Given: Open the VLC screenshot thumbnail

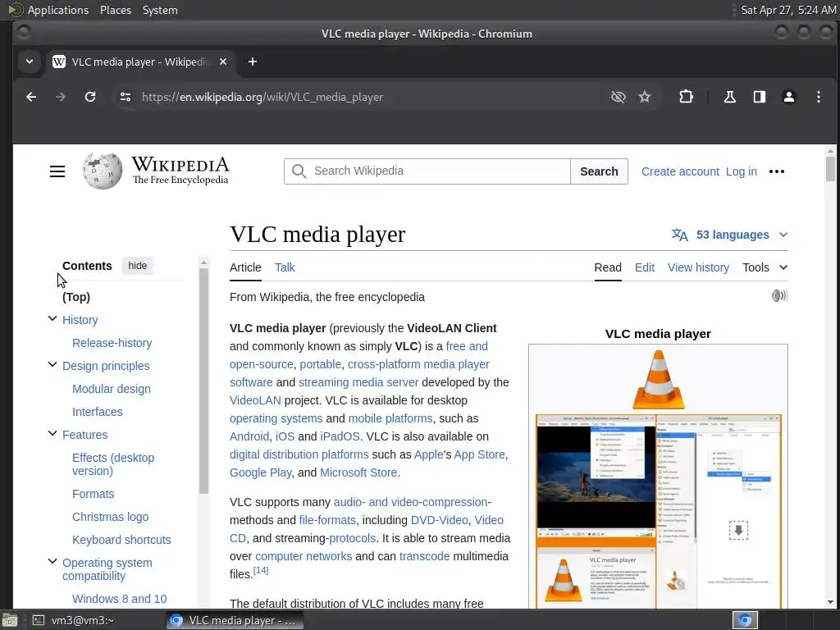Looking at the screenshot, I should (x=659, y=511).
